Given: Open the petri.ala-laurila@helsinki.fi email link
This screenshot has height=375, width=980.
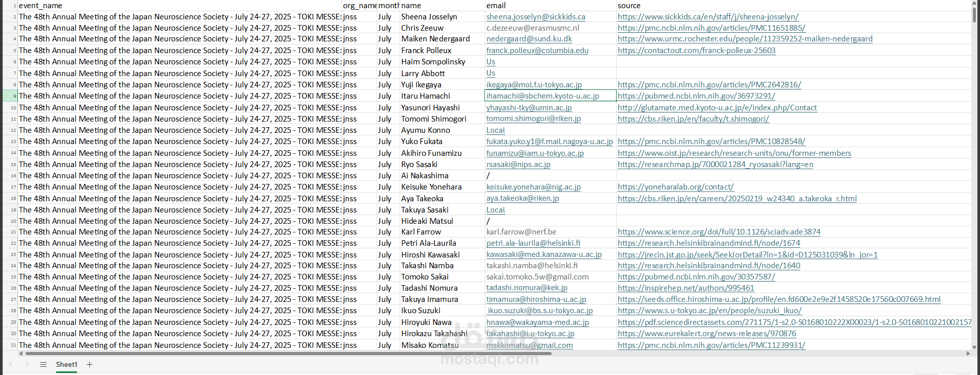Looking at the screenshot, I should click(x=533, y=243).
